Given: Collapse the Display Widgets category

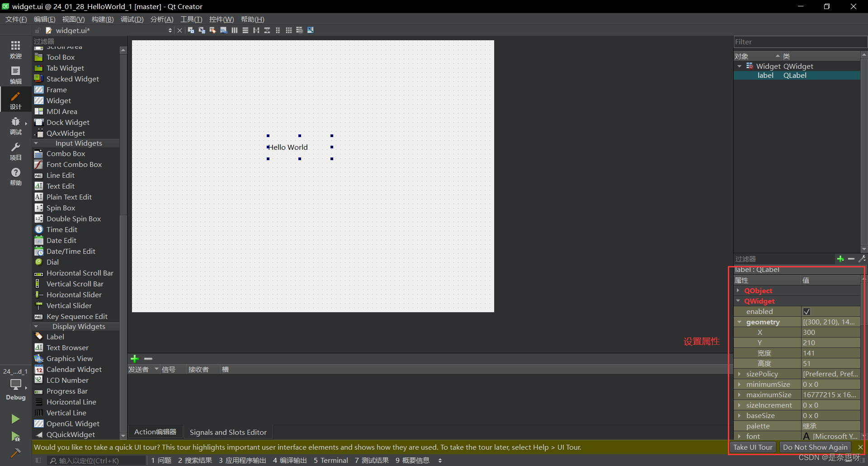Looking at the screenshot, I should click(x=37, y=327).
